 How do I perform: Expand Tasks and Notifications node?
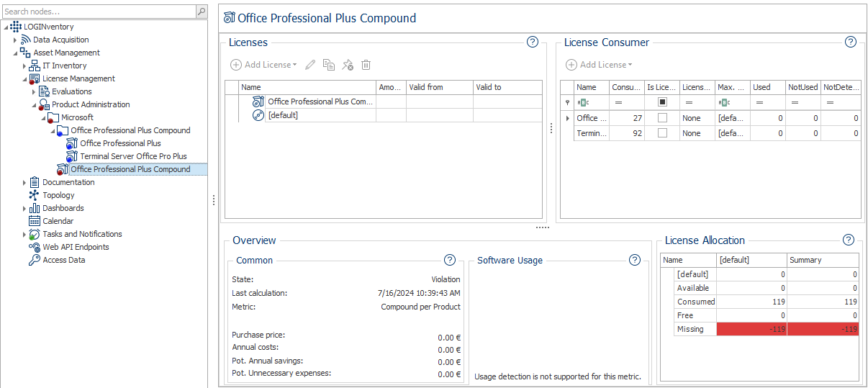click(24, 234)
